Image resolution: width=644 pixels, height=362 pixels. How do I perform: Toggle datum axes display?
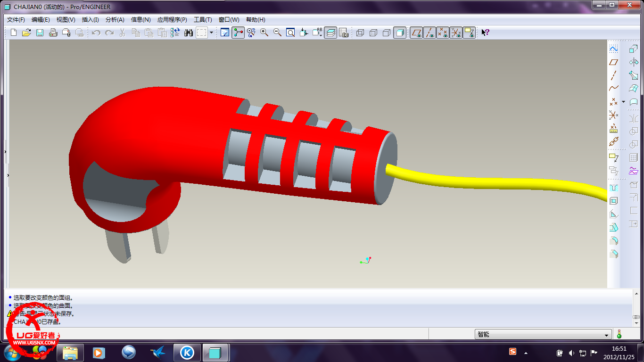click(429, 33)
